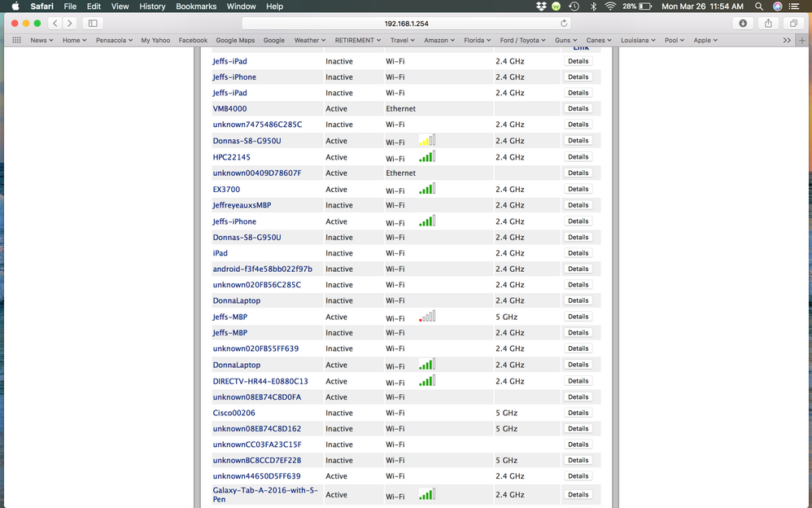Open the EX3700 device link
The image size is (812, 508).
click(226, 190)
